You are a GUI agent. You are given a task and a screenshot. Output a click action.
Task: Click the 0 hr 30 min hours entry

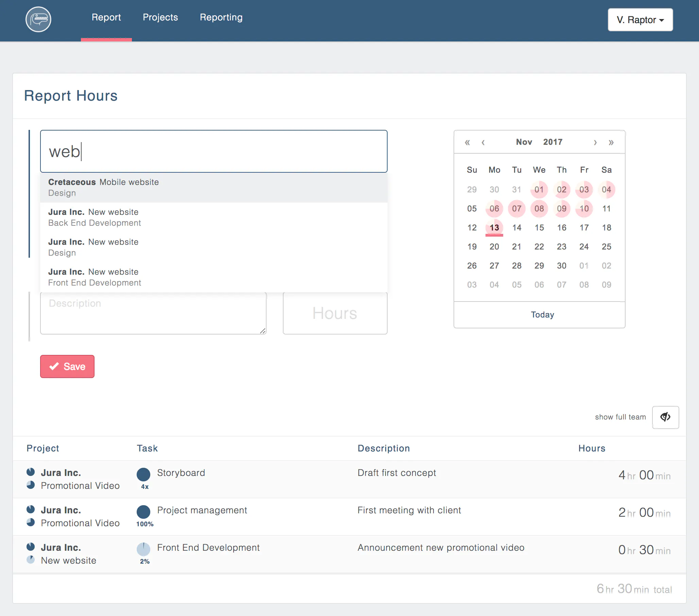pos(644,550)
